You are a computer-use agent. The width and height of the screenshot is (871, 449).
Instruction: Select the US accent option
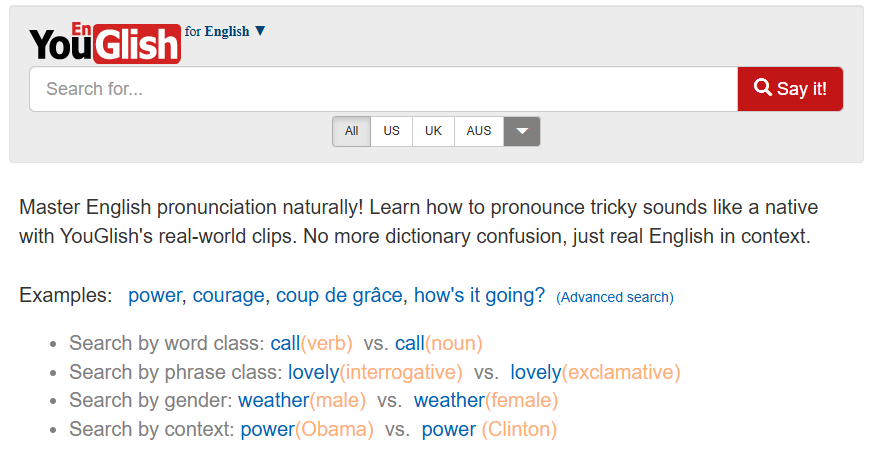(x=391, y=131)
